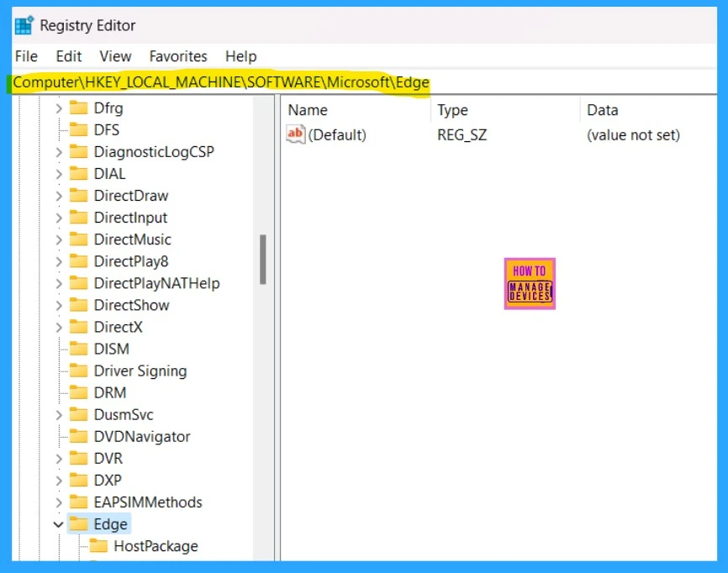Click the DVDNavigator folder icon

click(78, 436)
